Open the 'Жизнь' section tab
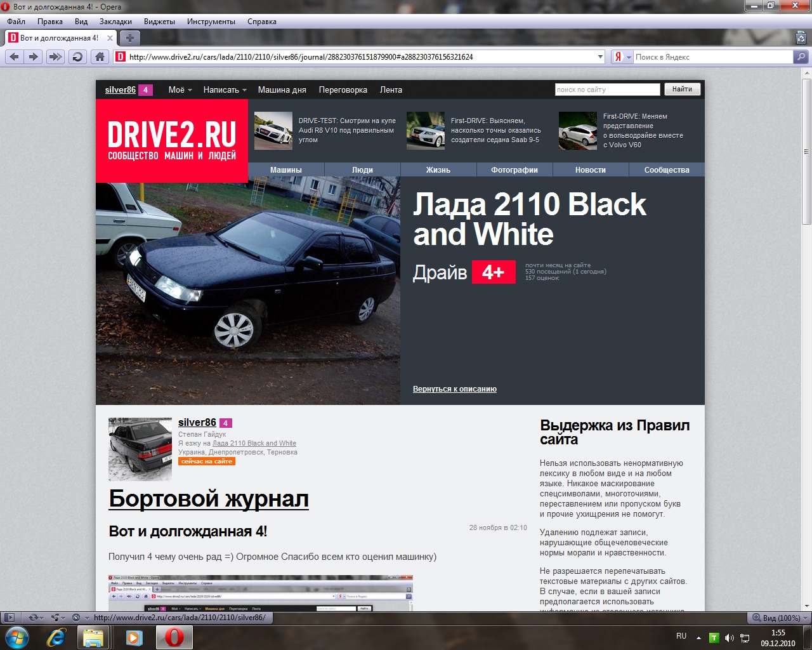The height and width of the screenshot is (650, 812). (x=438, y=169)
